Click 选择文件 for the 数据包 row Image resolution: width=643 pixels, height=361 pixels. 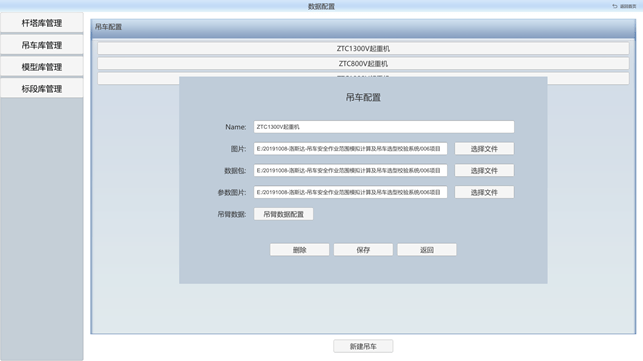(484, 170)
